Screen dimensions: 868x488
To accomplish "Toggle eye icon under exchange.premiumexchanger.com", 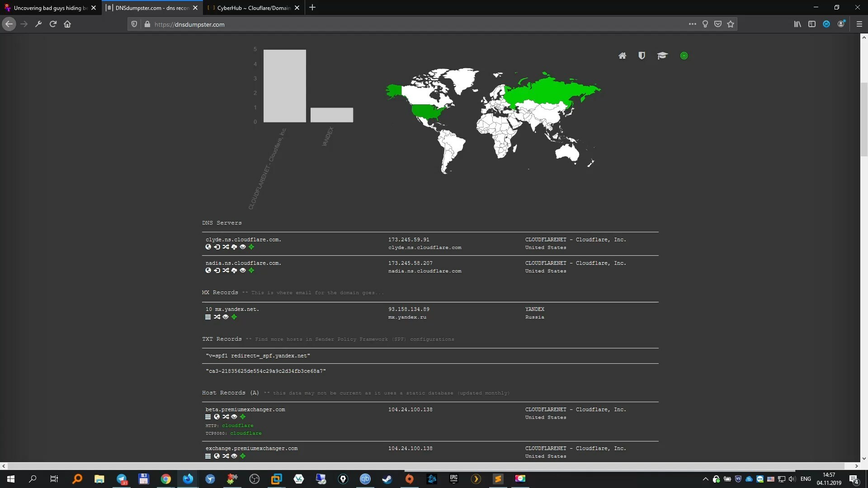I will tap(234, 456).
